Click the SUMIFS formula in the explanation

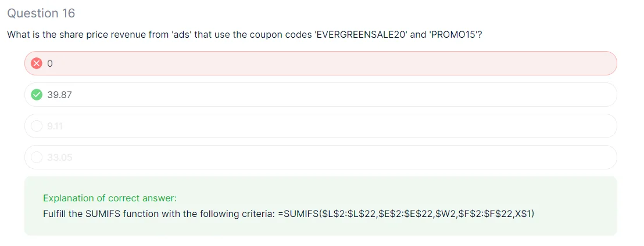click(406, 214)
